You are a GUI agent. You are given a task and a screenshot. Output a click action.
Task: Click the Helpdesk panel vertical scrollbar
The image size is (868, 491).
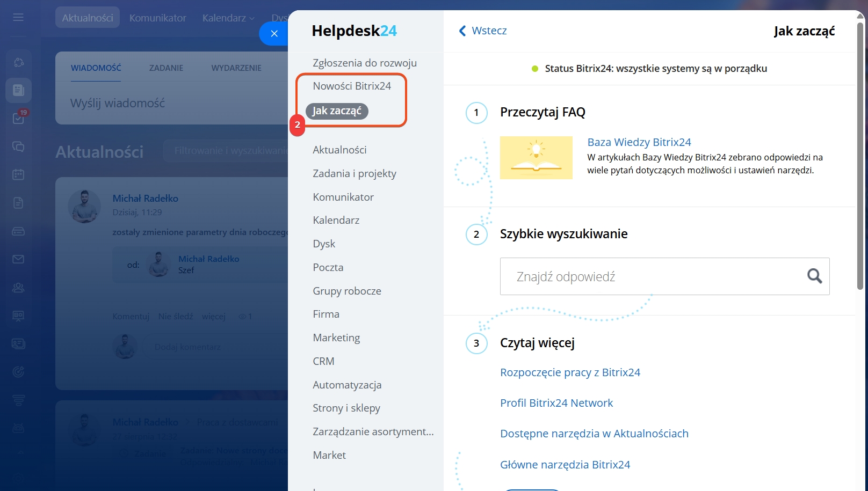click(860, 156)
